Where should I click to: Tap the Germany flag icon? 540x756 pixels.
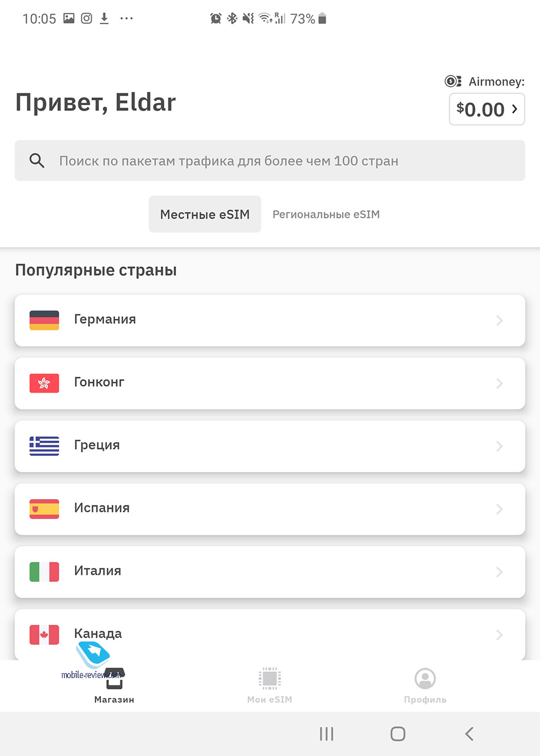click(x=44, y=320)
